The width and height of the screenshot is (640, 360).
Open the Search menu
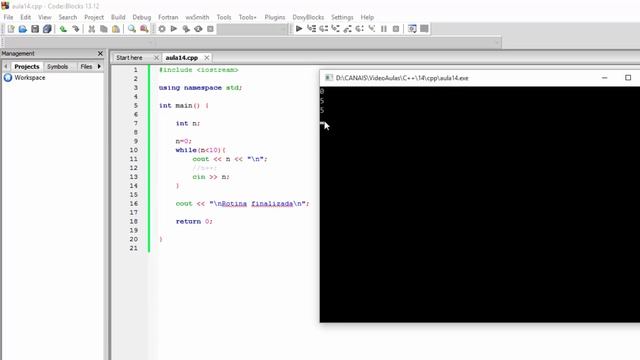pyautogui.click(x=68, y=17)
